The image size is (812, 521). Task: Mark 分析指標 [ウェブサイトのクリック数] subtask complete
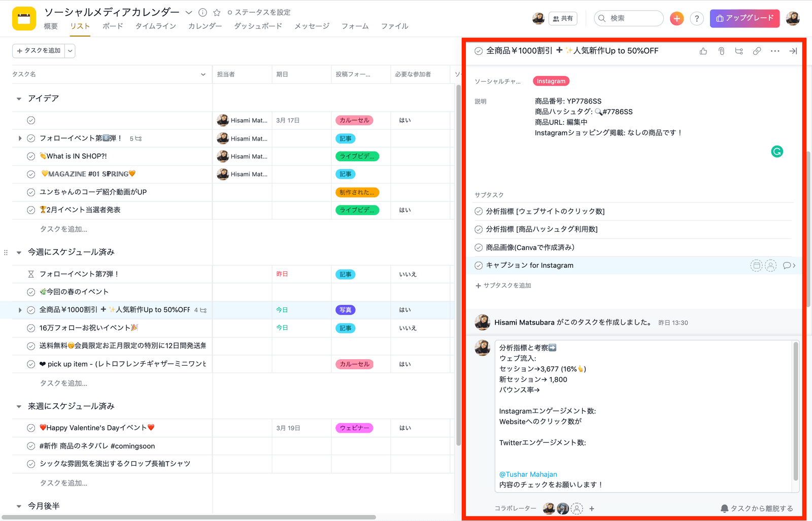[x=479, y=212]
